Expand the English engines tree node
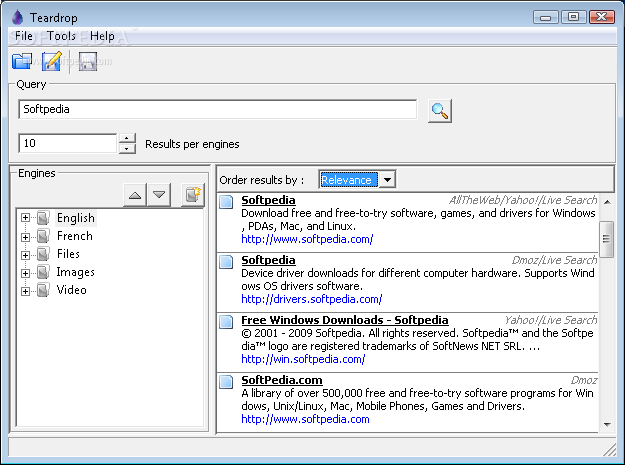 point(26,218)
